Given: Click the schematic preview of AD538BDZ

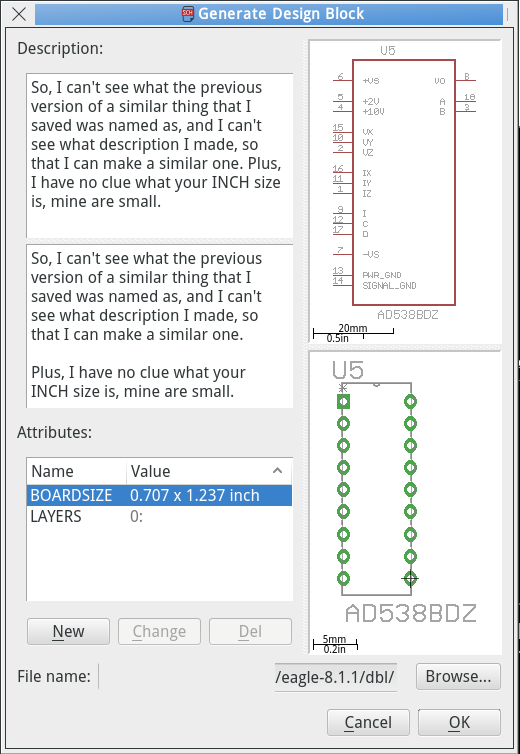Looking at the screenshot, I should [405, 192].
